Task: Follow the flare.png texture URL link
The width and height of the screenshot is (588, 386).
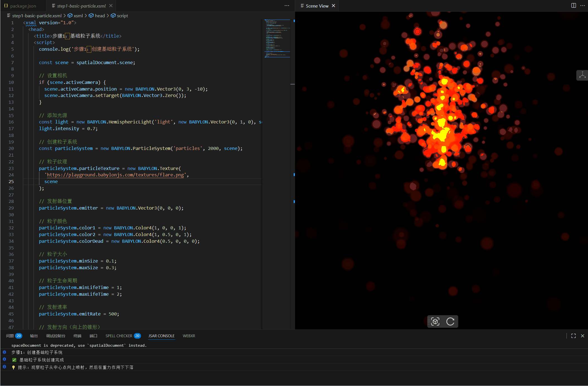Action: coord(115,175)
